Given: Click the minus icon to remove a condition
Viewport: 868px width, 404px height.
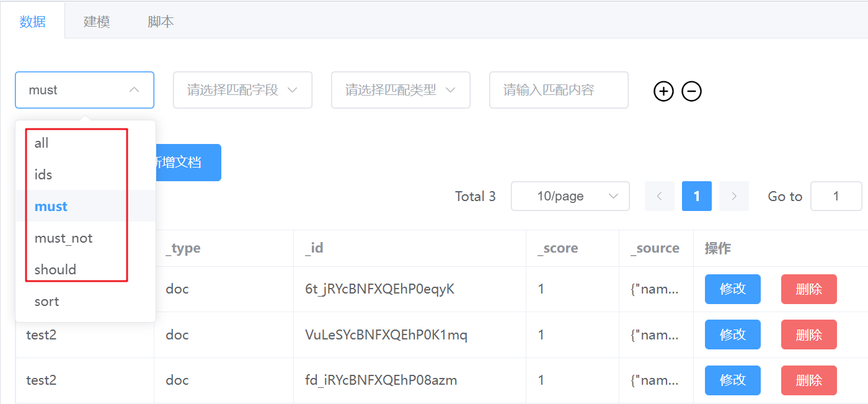Looking at the screenshot, I should tap(691, 91).
